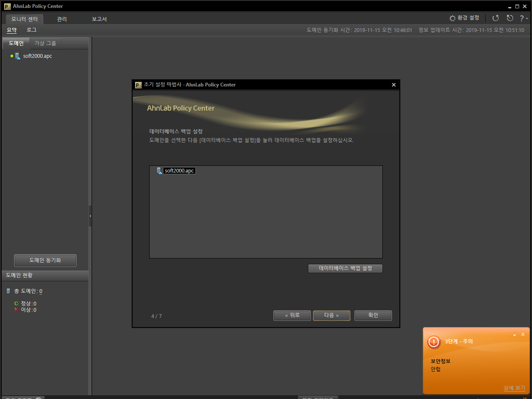
Task: Open 환경 설정 gear settings
Action: click(464, 18)
